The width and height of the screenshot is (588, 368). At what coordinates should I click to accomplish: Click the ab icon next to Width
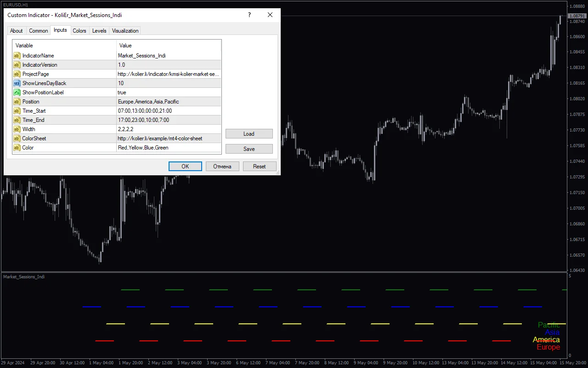tap(17, 129)
